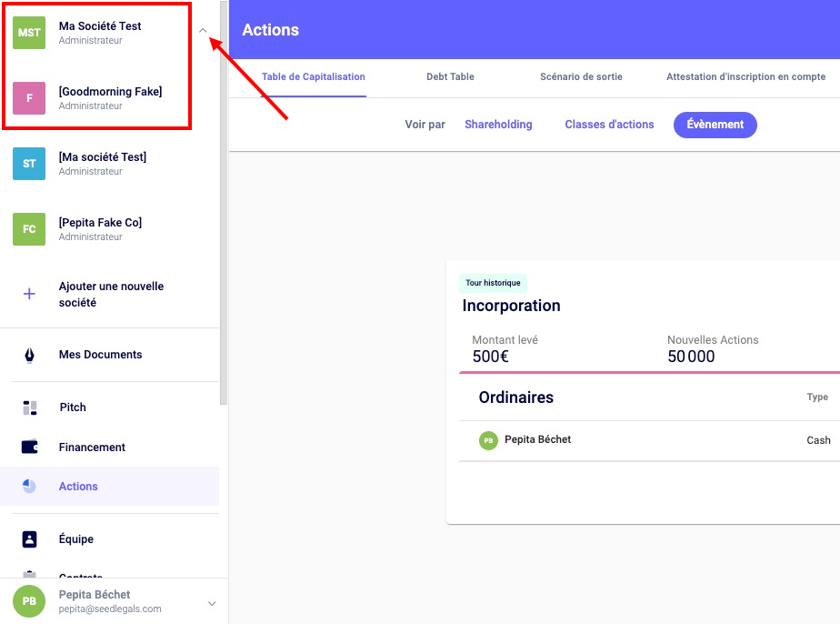Open the Scénario de sortie tab
Viewport: 840px width, 624px height.
click(581, 77)
